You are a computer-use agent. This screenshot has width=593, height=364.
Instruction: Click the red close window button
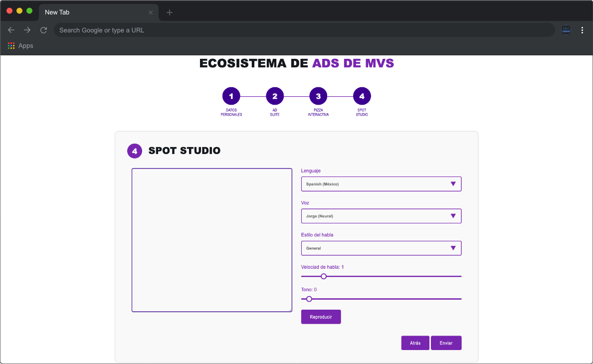[9, 11]
